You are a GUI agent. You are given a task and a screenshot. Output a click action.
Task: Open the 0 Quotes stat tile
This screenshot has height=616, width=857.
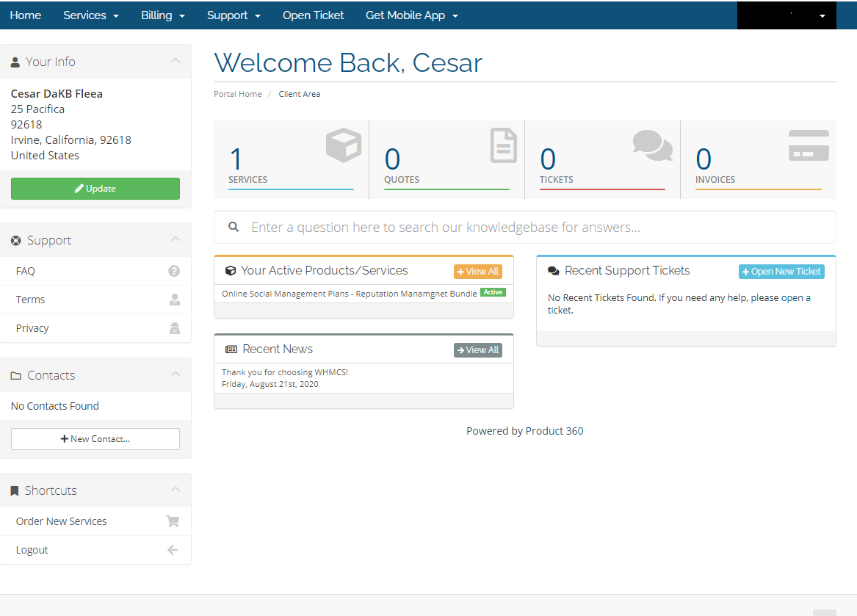pyautogui.click(x=446, y=159)
